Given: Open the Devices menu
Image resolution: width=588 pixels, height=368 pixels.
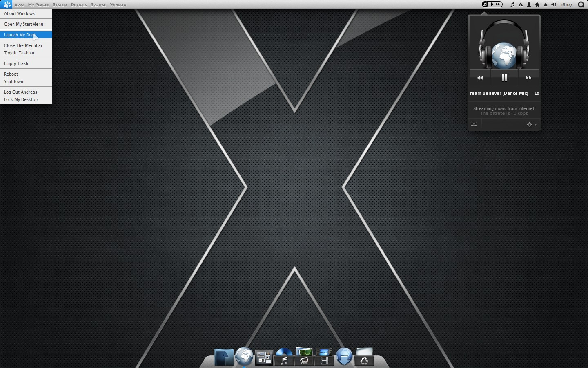Looking at the screenshot, I should click(x=79, y=4).
